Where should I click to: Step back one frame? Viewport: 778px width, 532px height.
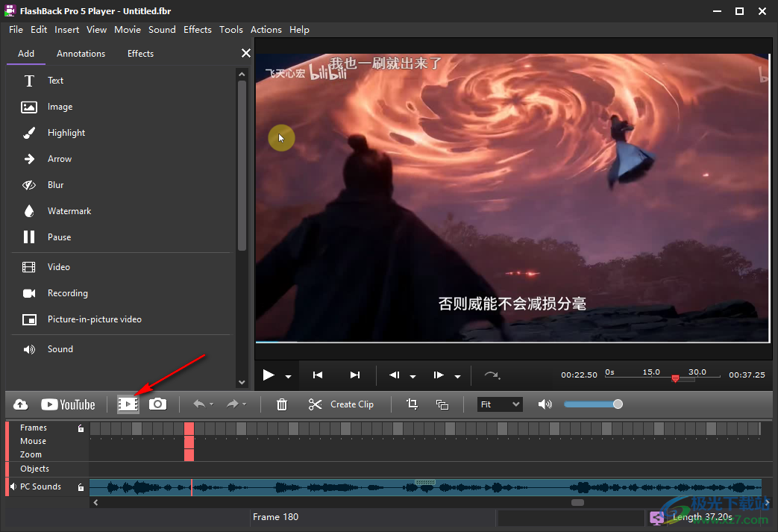pos(395,375)
